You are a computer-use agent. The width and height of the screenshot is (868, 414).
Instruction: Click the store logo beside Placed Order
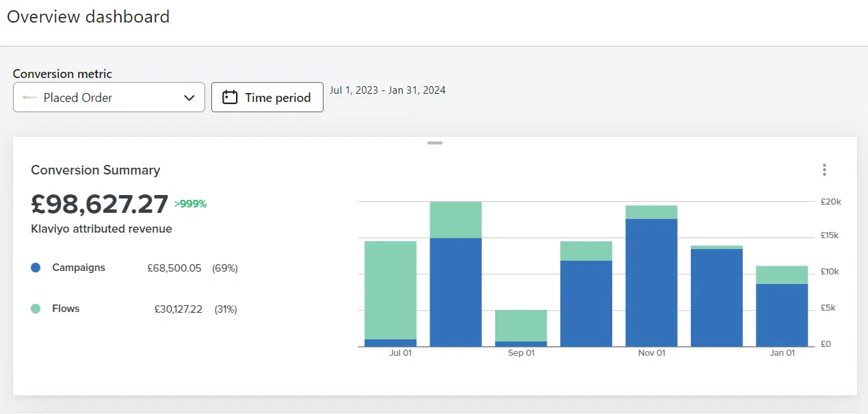(29, 97)
